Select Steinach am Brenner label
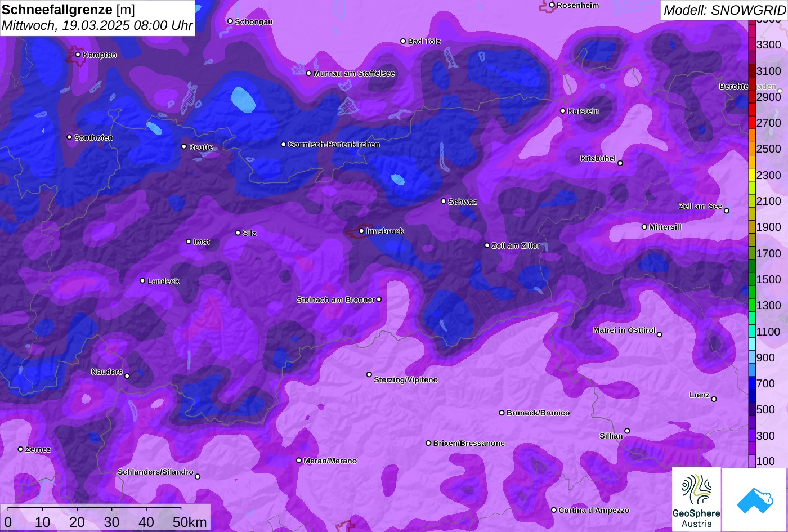 [x=335, y=299]
